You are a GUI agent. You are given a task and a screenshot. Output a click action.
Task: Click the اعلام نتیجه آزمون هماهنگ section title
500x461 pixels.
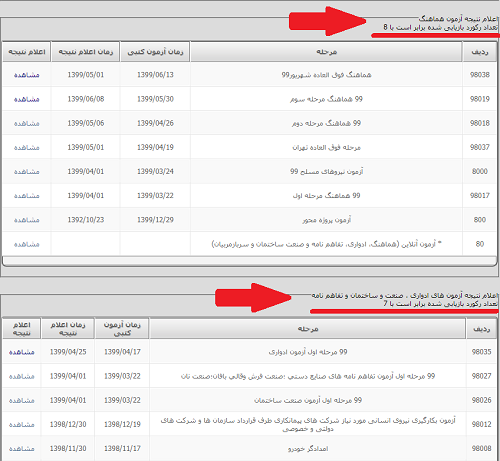click(458, 18)
